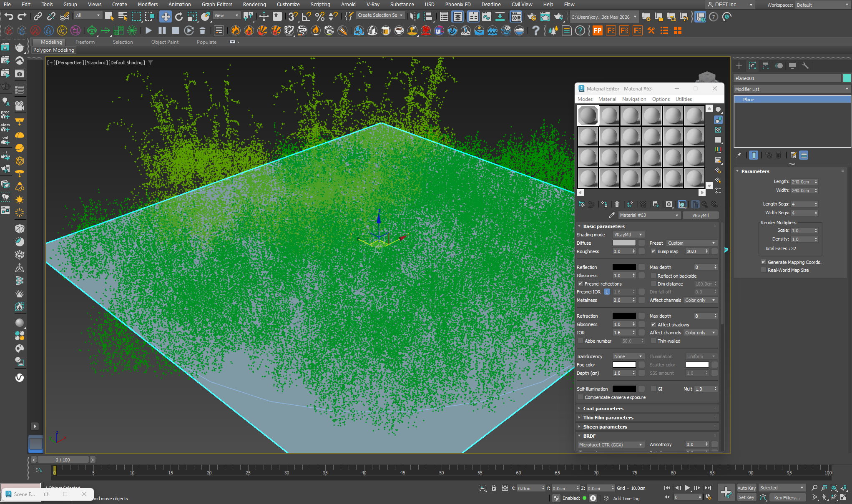
Task: Open the Modifier List dropdown
Action: [792, 89]
